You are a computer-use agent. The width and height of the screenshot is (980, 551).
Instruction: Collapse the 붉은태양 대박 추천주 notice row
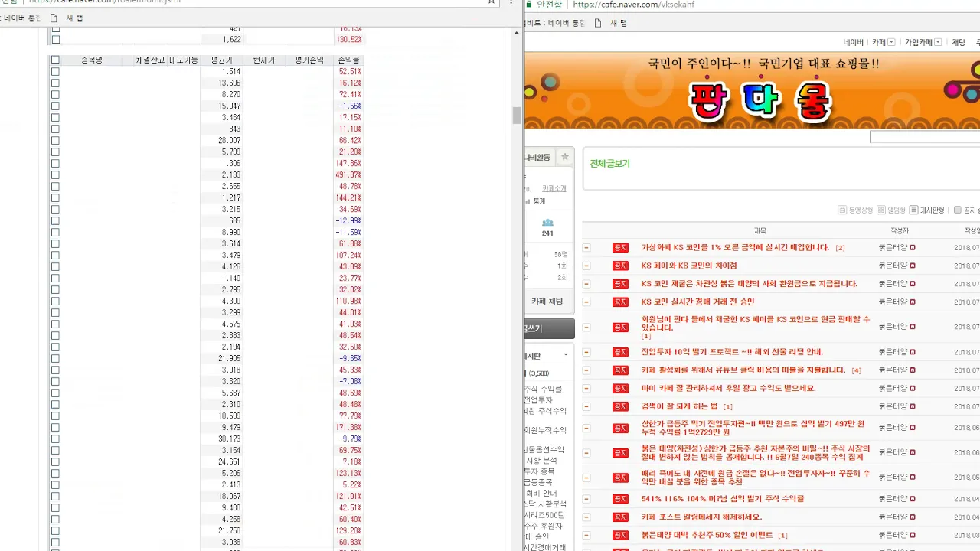(x=586, y=535)
